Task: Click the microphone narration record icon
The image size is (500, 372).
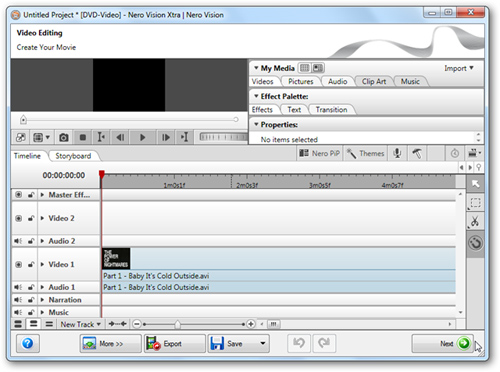Action: tap(397, 153)
